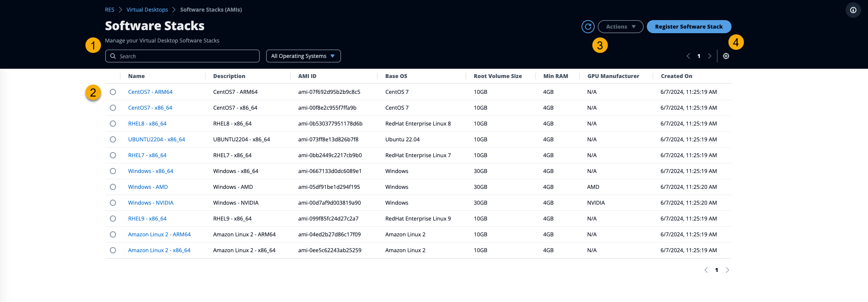Select the RHEL9 - x86_64 radio button
Screen dimensions: 868x302
[x=113, y=219]
